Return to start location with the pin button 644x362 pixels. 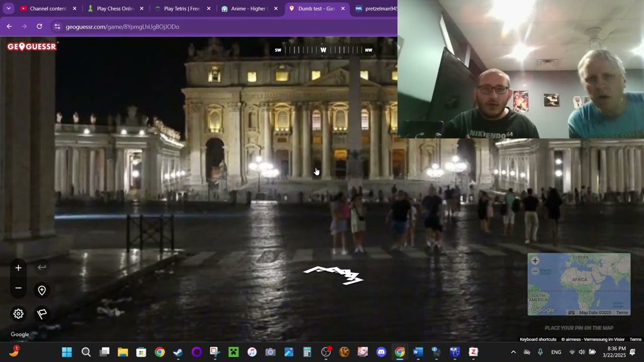pos(42,290)
